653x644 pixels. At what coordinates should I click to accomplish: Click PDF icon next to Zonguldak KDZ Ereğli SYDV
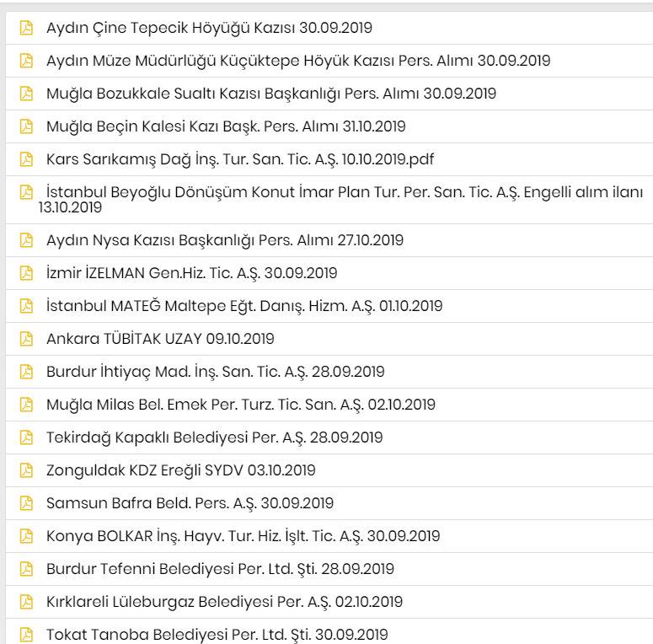pyautogui.click(x=26, y=470)
